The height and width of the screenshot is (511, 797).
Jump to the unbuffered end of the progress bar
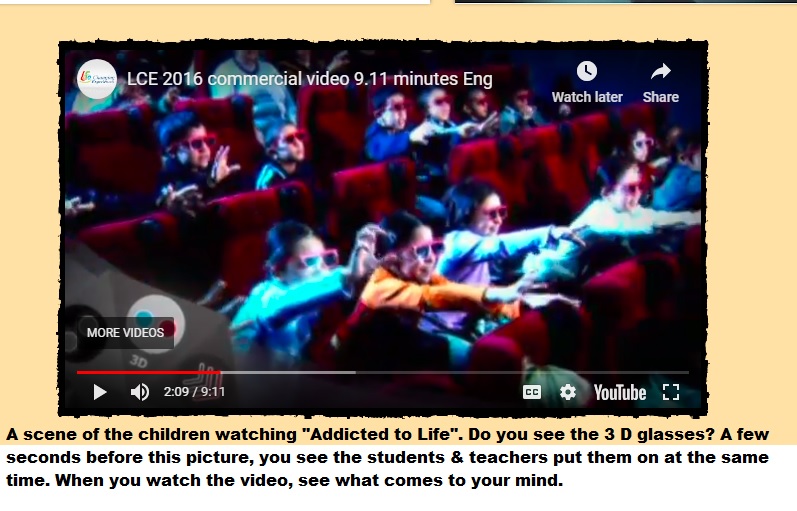[x=522, y=372]
